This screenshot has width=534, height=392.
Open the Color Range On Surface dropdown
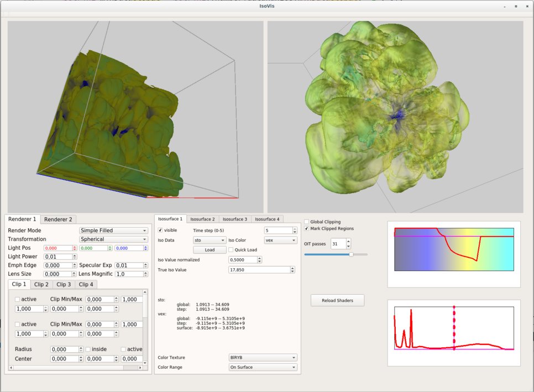[263, 367]
